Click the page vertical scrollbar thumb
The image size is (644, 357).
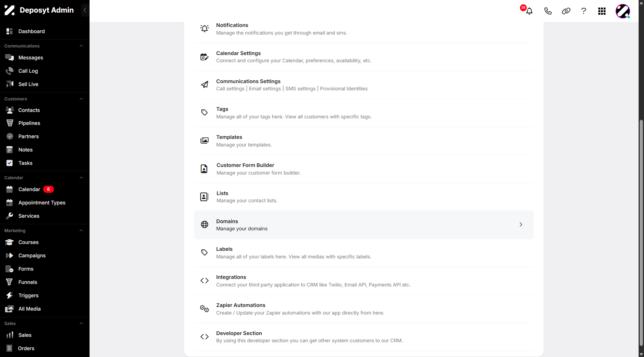point(641,232)
